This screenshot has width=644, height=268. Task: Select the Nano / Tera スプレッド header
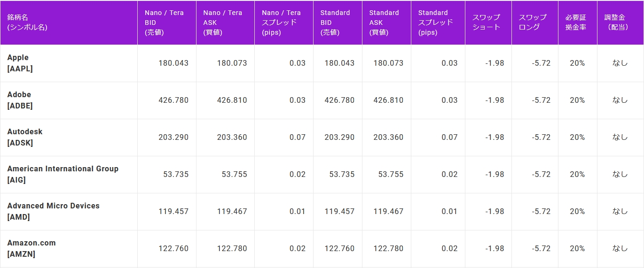(281, 23)
